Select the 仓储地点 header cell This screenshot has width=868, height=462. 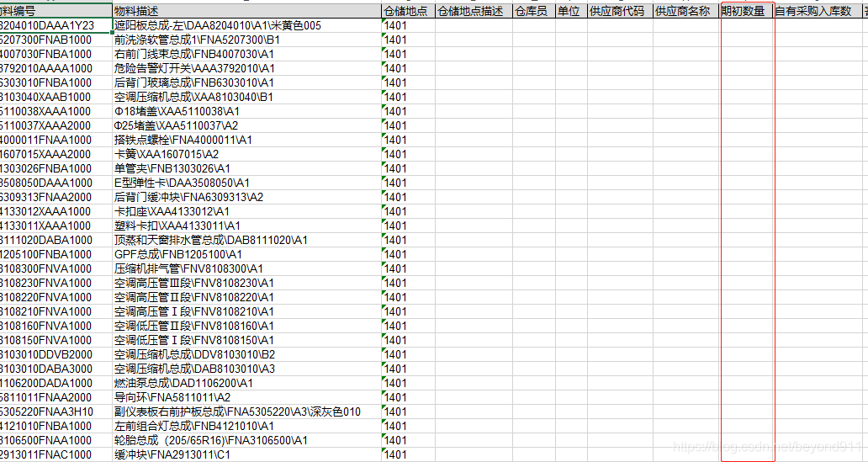tap(409, 11)
